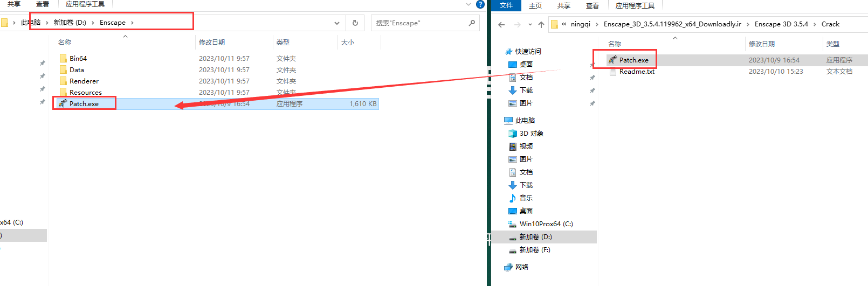This screenshot has width=868, height=286.
Task: Open Application Tools (应用程序工具) tab in left window
Action: click(x=85, y=4)
